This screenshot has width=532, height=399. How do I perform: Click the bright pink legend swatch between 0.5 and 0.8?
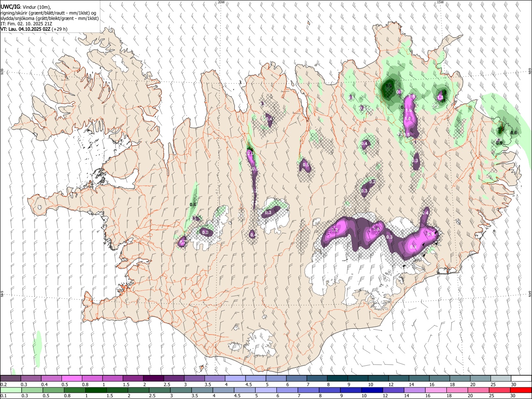pos(72,379)
